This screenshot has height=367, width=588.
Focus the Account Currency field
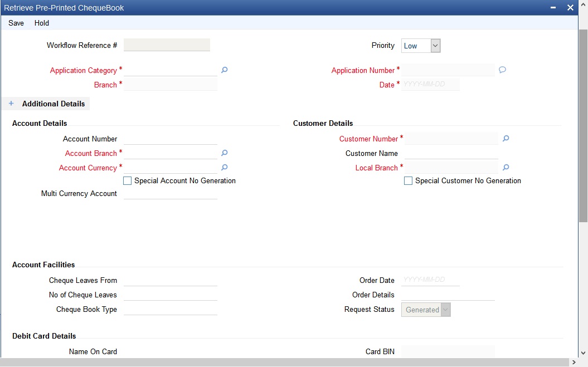(x=171, y=168)
